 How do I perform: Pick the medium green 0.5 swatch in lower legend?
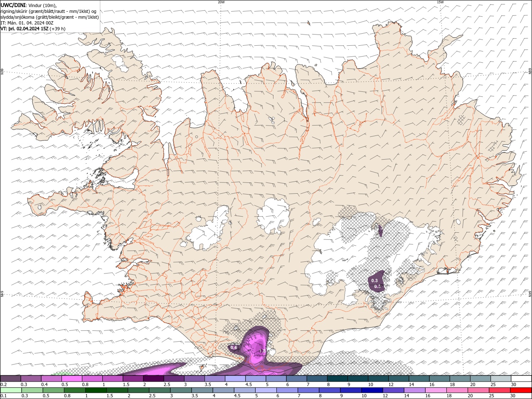[x=53, y=390]
